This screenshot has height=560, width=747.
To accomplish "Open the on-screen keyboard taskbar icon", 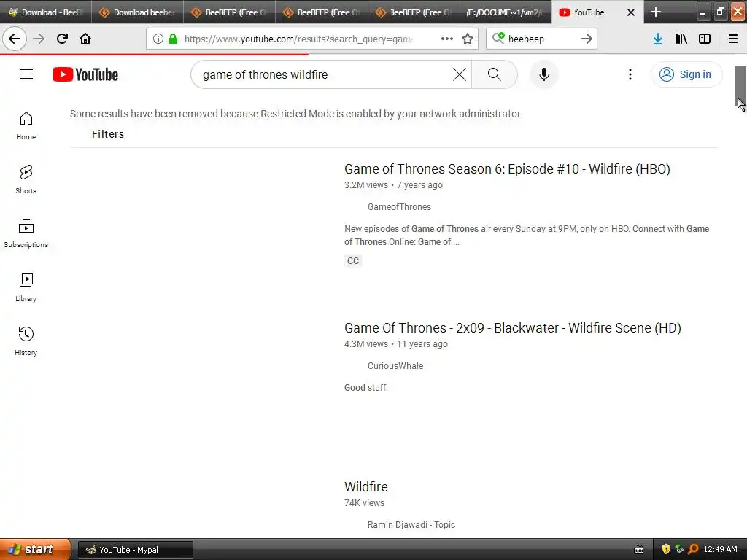I will coord(639,550).
